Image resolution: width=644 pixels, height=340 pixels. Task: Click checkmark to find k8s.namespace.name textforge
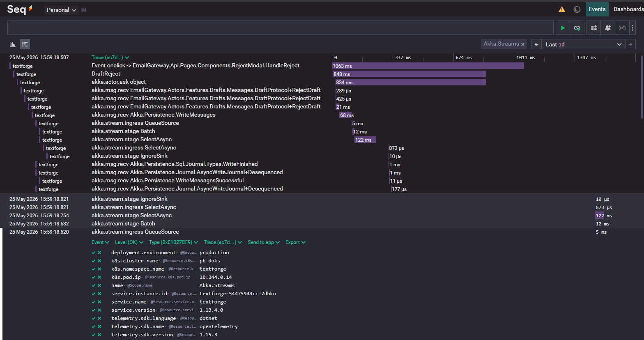94,269
